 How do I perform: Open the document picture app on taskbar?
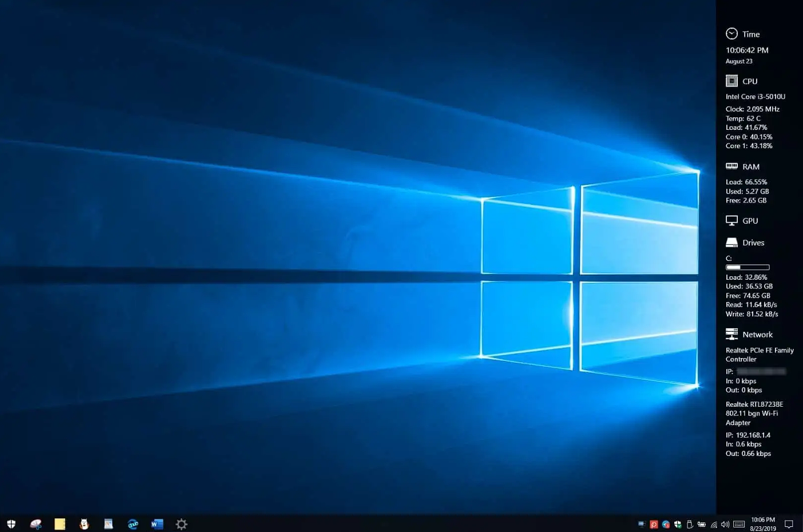(108, 524)
